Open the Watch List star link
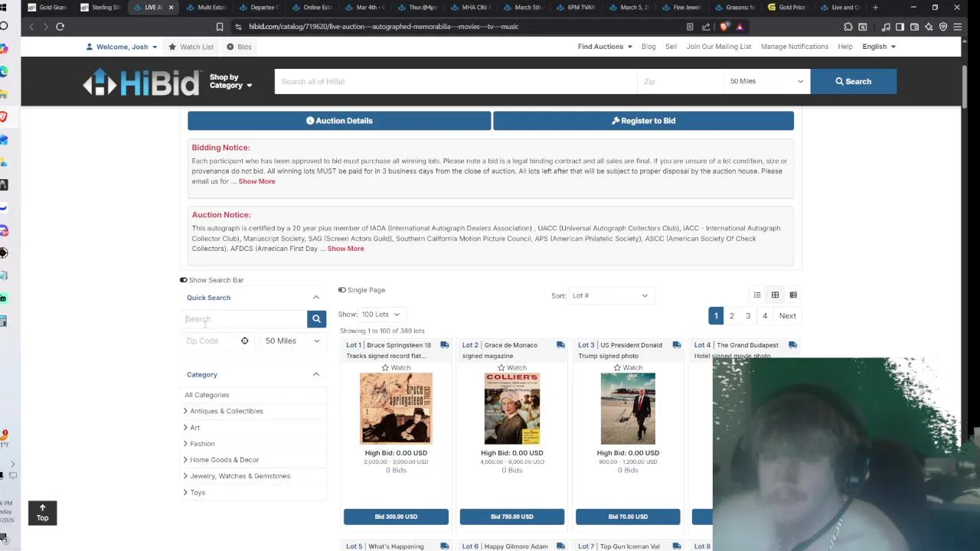Screen dimensions: 980x551 (191, 47)
